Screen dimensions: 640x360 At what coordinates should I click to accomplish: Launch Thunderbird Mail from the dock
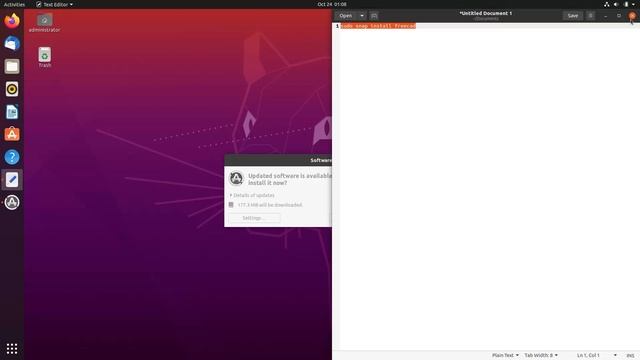(x=12, y=43)
